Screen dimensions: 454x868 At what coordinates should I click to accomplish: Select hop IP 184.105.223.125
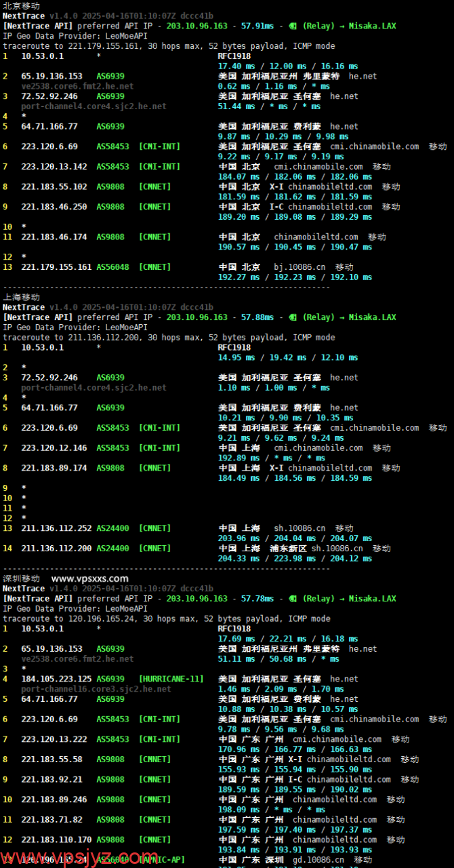click(56, 679)
